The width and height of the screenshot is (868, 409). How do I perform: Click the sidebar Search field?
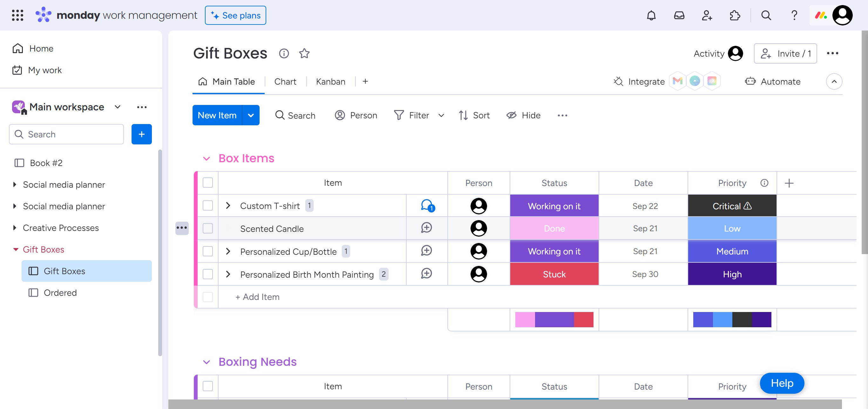pyautogui.click(x=66, y=134)
